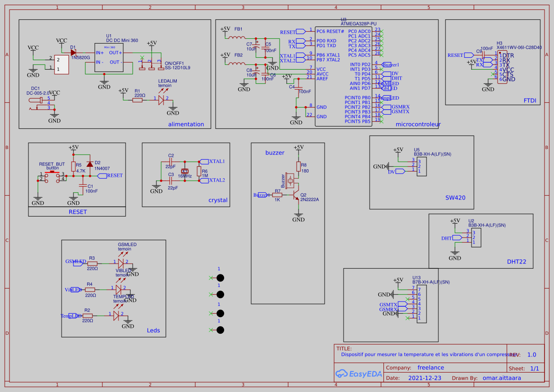Select the U1 DC DC Mini 360 module
The image size is (554, 392).
tap(109, 58)
